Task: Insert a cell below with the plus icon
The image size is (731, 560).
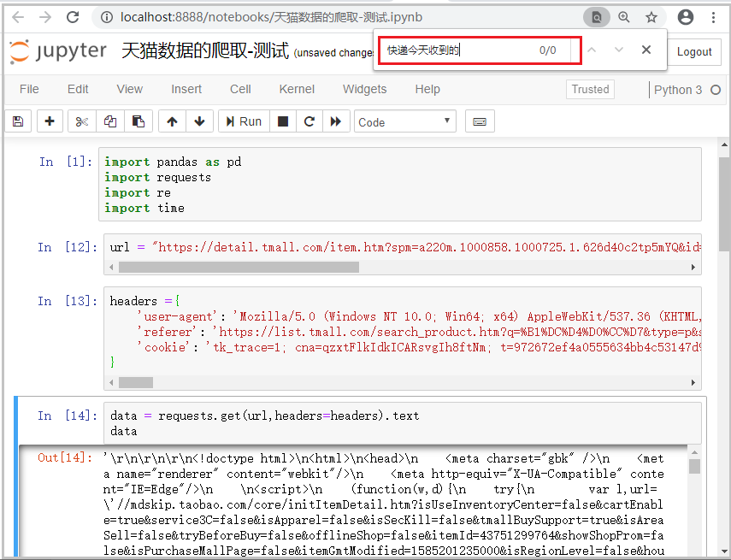Action: (50, 121)
